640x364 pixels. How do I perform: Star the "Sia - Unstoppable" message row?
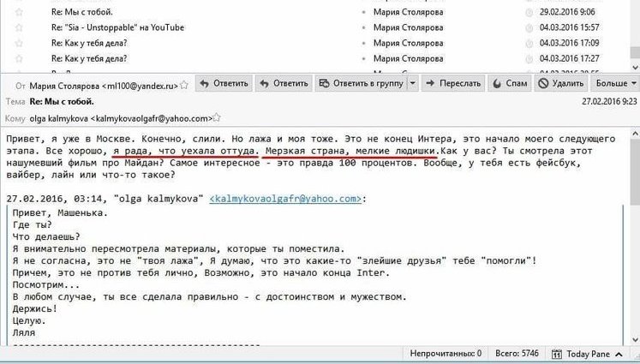(19, 27)
